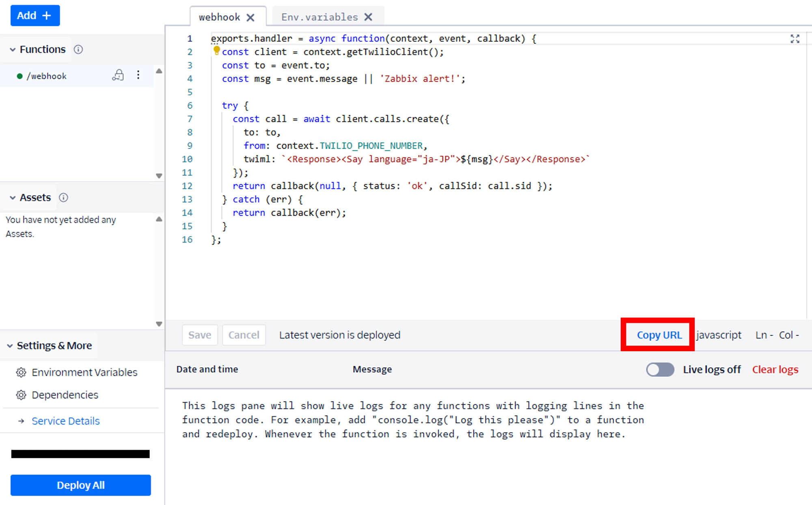Click the Service Details arrow icon
812x505 pixels.
pos(21,421)
